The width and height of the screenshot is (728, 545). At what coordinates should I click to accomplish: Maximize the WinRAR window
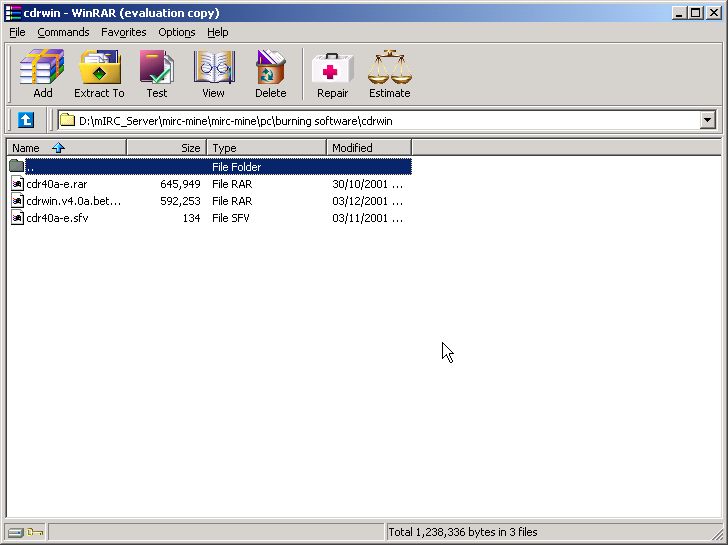696,13
